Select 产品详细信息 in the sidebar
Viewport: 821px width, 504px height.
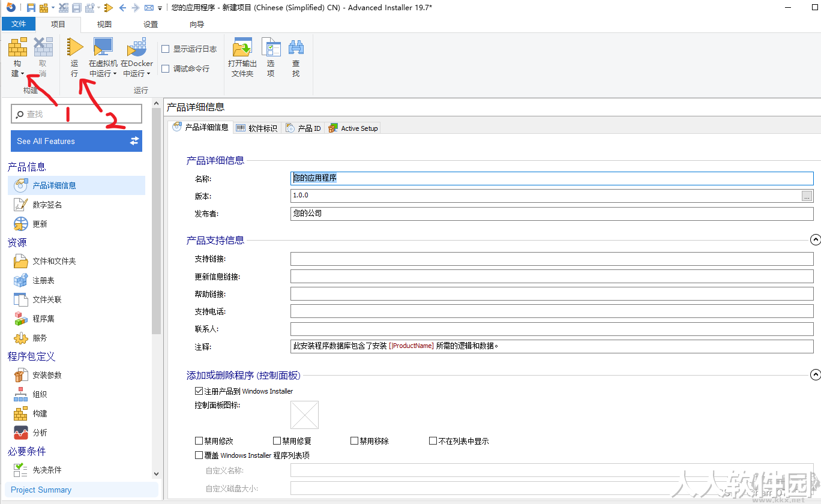coord(76,185)
